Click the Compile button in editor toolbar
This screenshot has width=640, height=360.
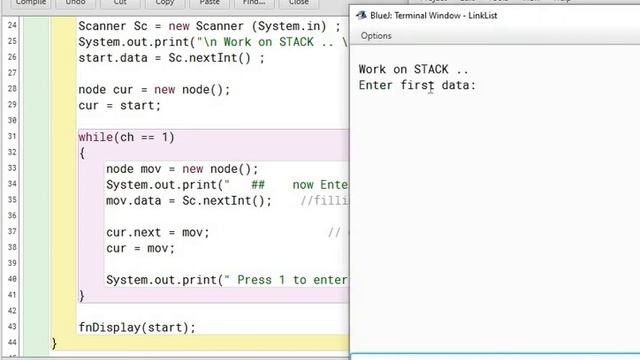pos(30,3)
